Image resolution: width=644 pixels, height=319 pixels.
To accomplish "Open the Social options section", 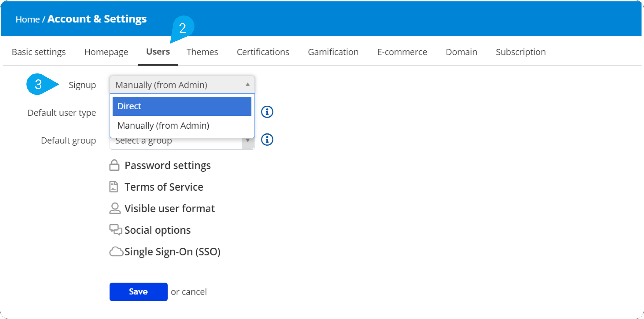I will pos(158,230).
